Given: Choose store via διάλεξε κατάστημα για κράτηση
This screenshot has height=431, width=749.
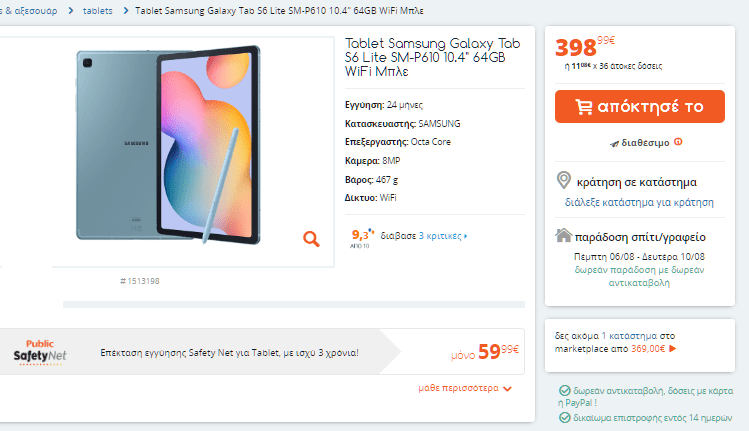Looking at the screenshot, I should [639, 202].
